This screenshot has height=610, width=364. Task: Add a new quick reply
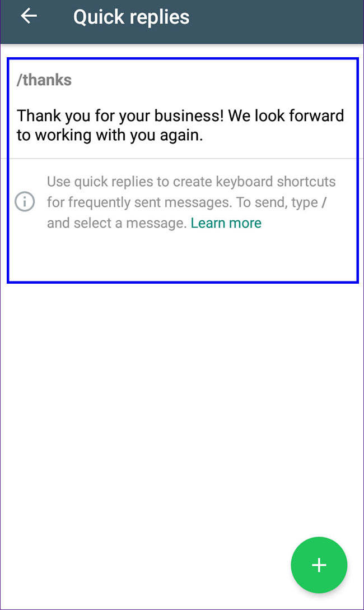319,565
